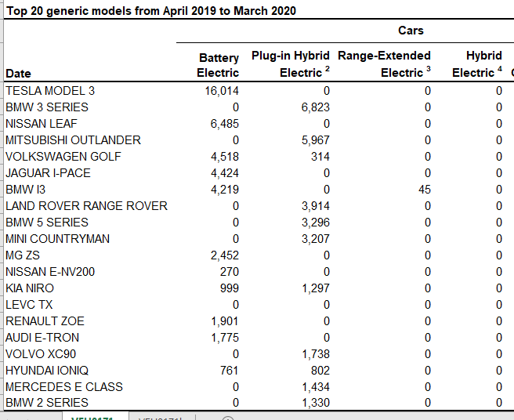
Task: Click the 314 Volkswagen Golf plug-in value
Action: click(320, 157)
